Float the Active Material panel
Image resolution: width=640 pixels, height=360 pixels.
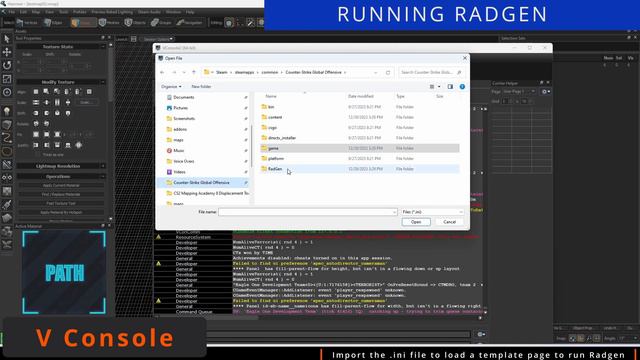coord(103,226)
